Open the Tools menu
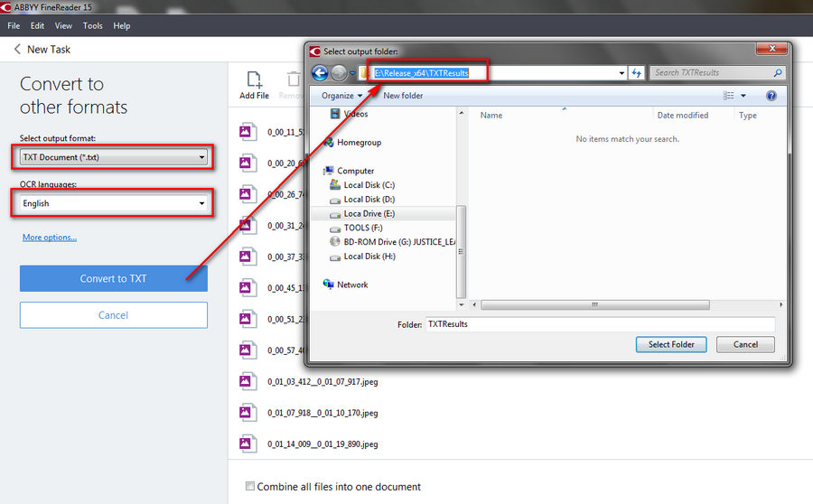This screenshot has height=504, width=813. tap(93, 26)
